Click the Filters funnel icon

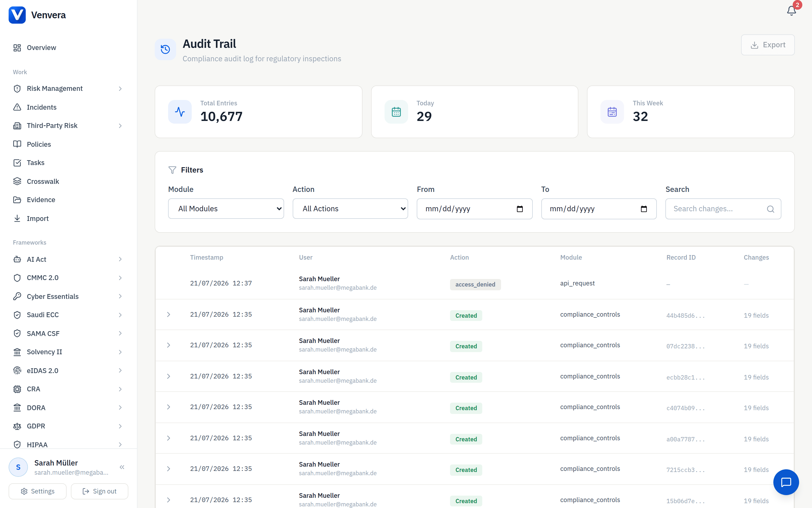click(172, 170)
